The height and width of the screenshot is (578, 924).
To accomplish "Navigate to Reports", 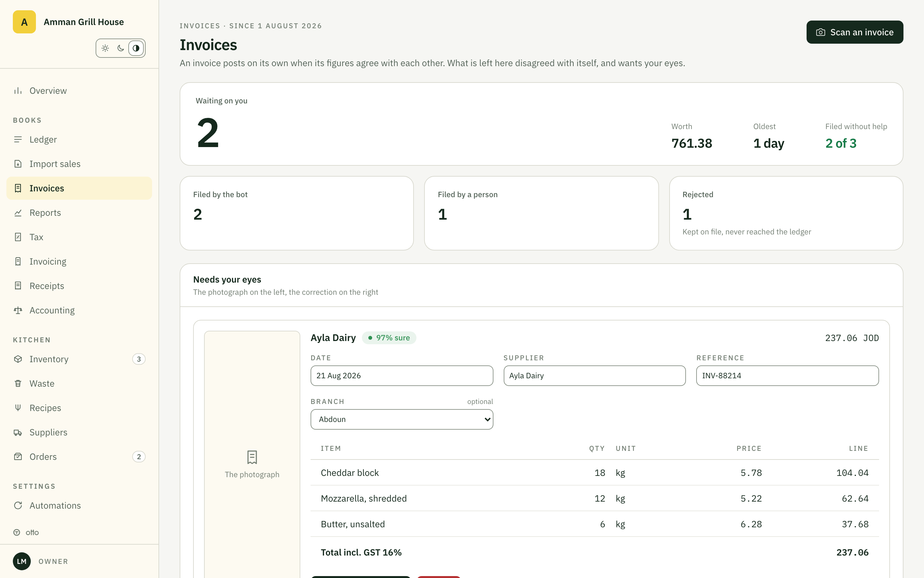I will 80,213.
